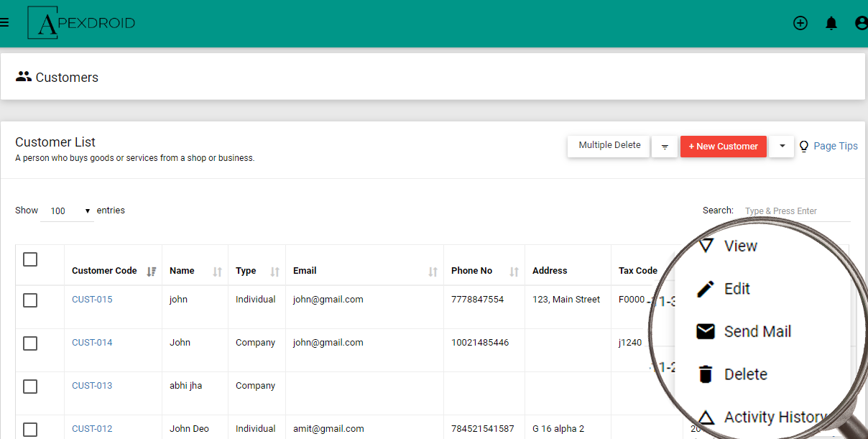Viewport: 868px width, 439px height.
Task: Choose Edit from the action menu
Action: (x=737, y=289)
